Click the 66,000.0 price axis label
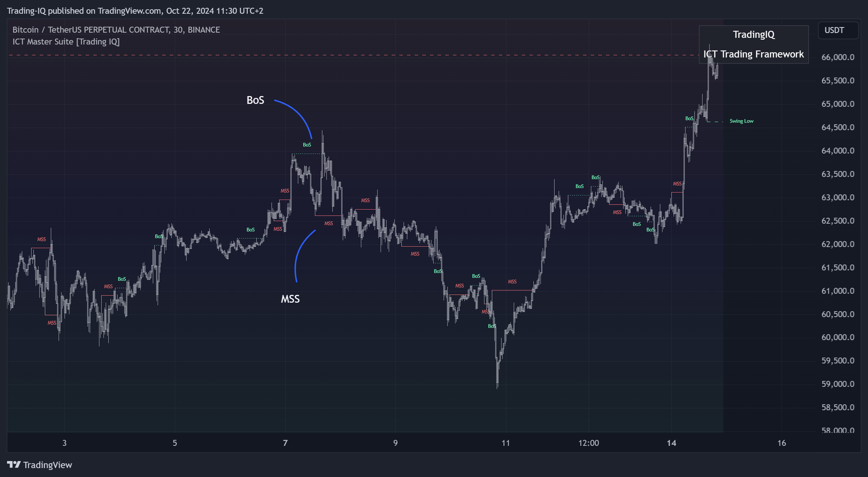The height and width of the screenshot is (477, 868). coord(838,57)
